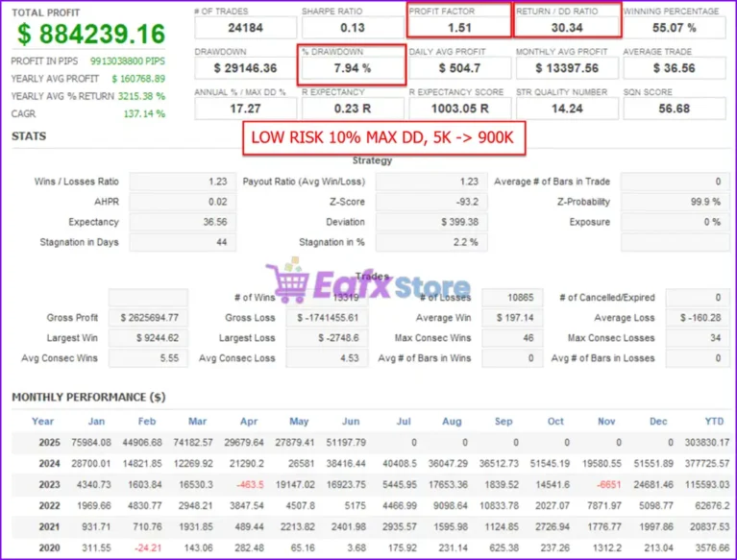Click the STR quality number 14.24
This screenshot has height=560, width=737.
tap(567, 109)
